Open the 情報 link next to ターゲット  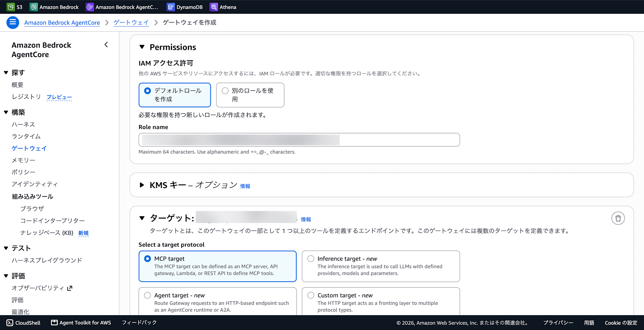306,219
